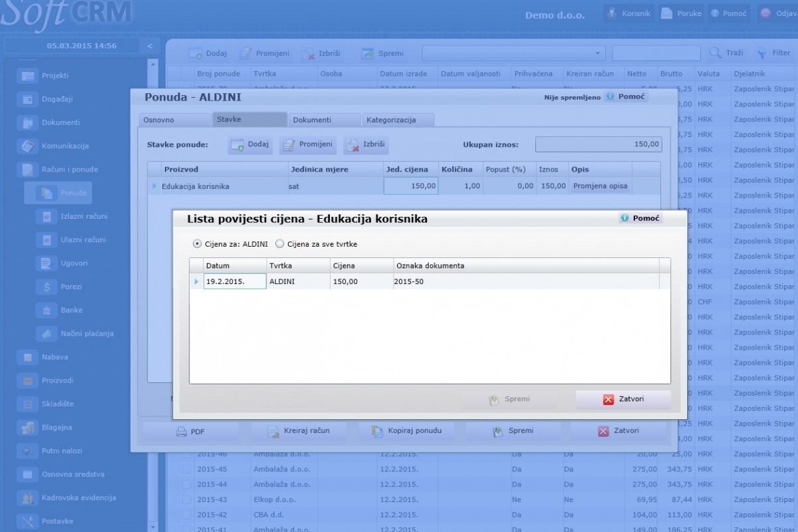The height and width of the screenshot is (532, 798).
Task: Click the sidebar scrollbar up arrow
Action: 153,65
